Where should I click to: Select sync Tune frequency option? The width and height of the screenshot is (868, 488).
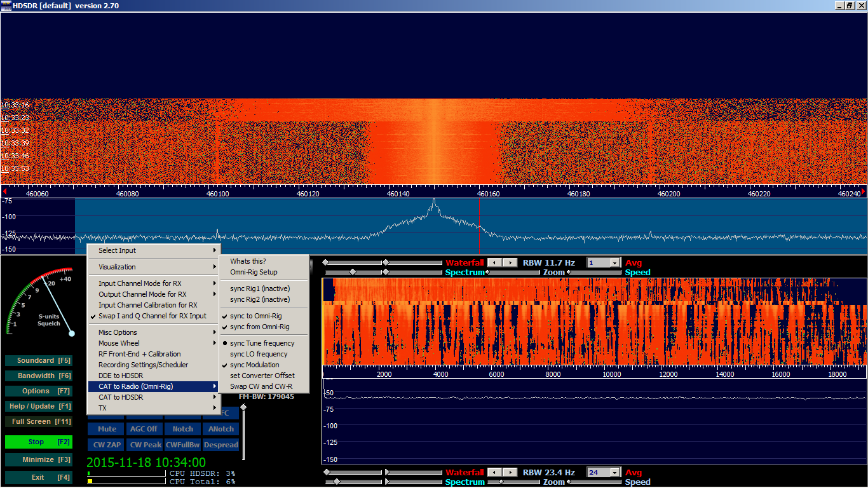click(x=264, y=343)
